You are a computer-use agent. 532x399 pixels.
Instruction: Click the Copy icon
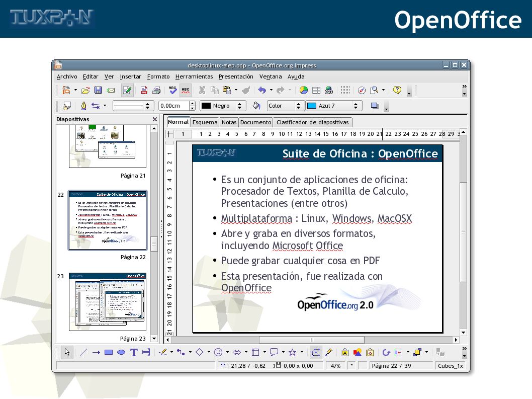coord(214,90)
